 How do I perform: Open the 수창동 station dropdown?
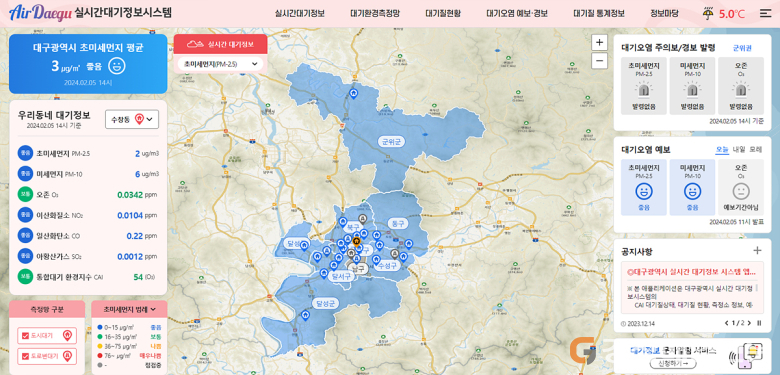[132, 119]
